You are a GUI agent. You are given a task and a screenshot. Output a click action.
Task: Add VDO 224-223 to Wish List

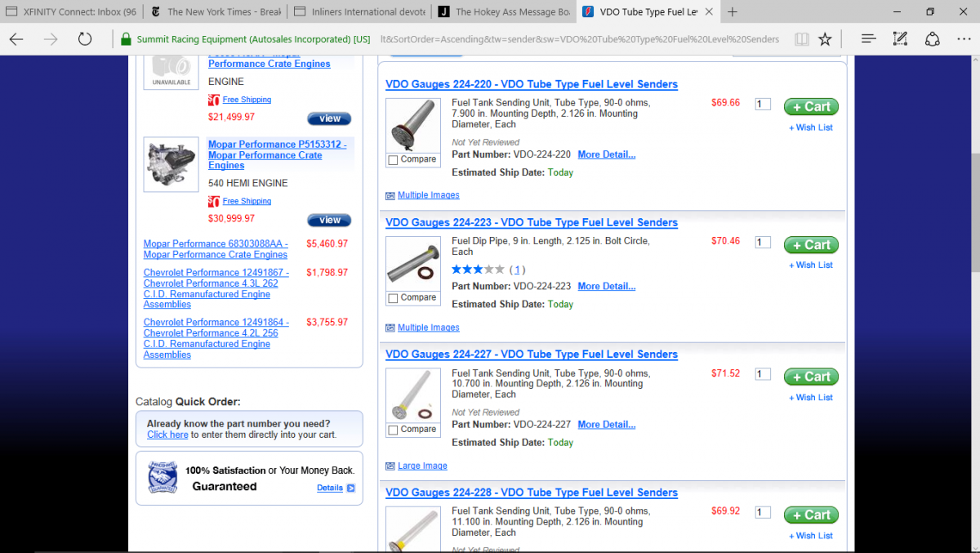[811, 265]
